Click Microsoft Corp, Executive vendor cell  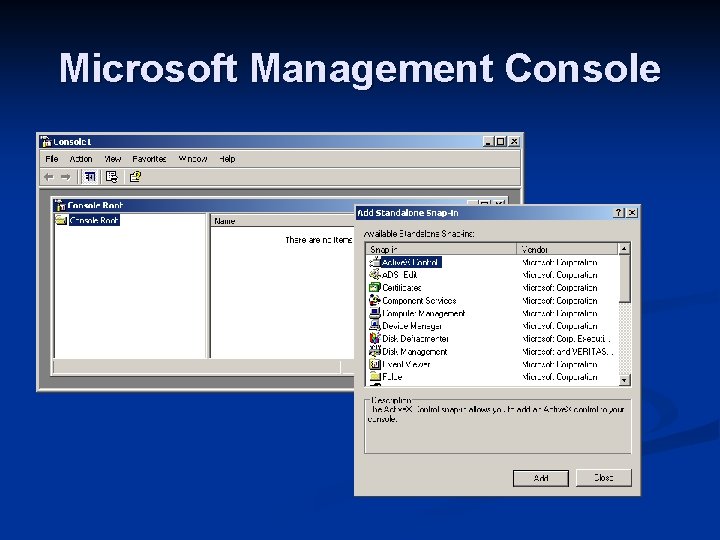pyautogui.click(x=567, y=338)
